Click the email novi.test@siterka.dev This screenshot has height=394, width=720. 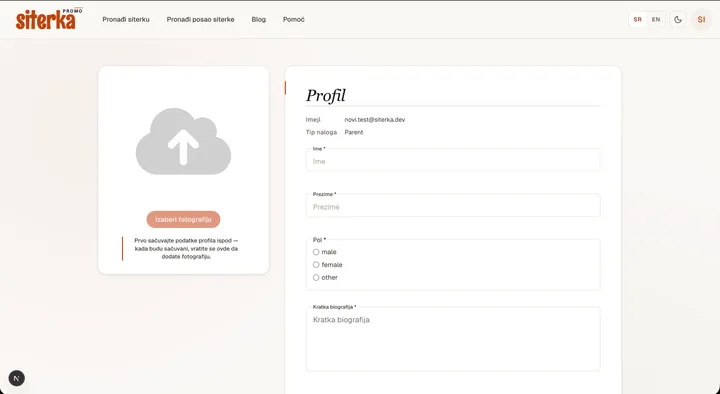(x=375, y=119)
